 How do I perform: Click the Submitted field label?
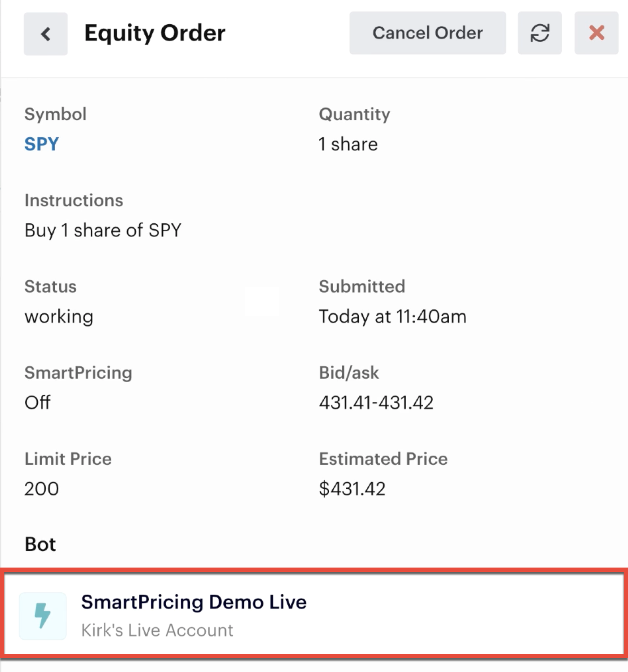click(x=362, y=286)
